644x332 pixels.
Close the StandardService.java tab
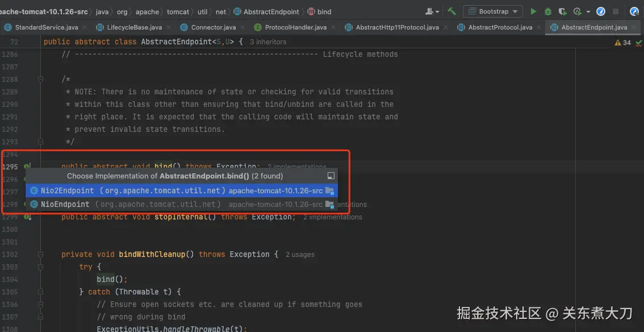point(85,27)
